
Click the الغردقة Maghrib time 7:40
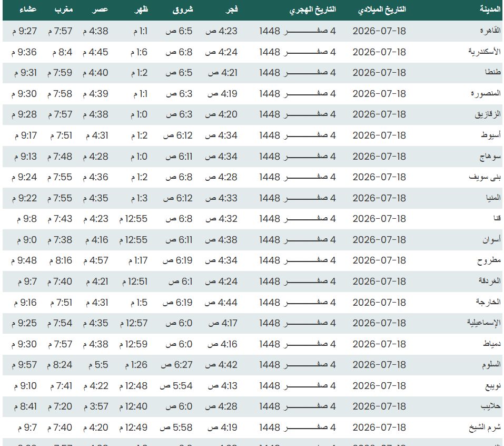tap(60, 281)
